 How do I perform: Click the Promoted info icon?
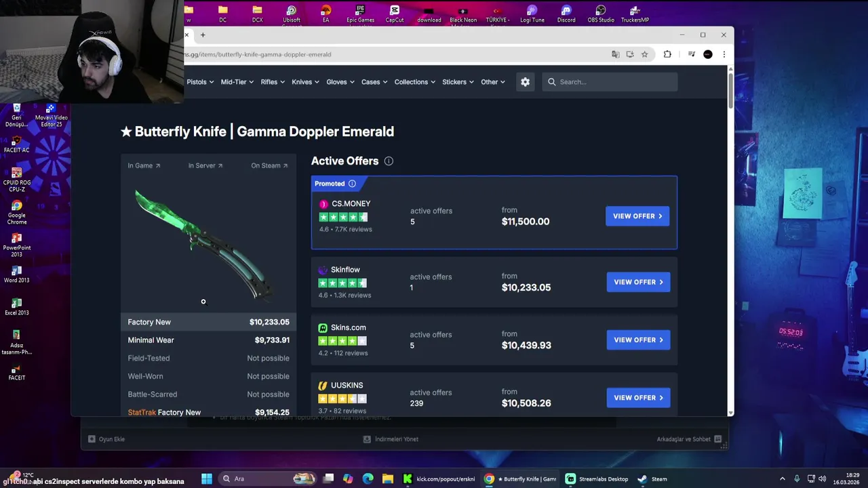click(x=352, y=184)
